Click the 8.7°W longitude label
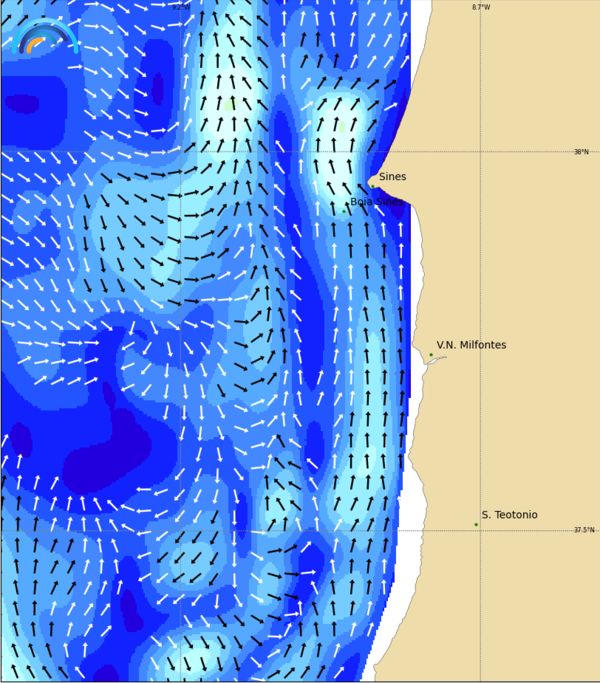The width and height of the screenshot is (600, 683). (x=481, y=7)
